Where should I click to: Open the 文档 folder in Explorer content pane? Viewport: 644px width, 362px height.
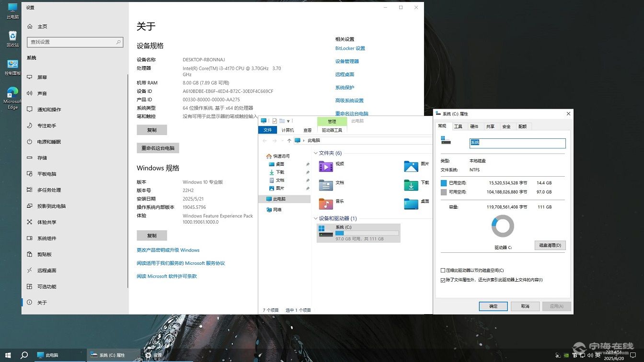coord(332,185)
